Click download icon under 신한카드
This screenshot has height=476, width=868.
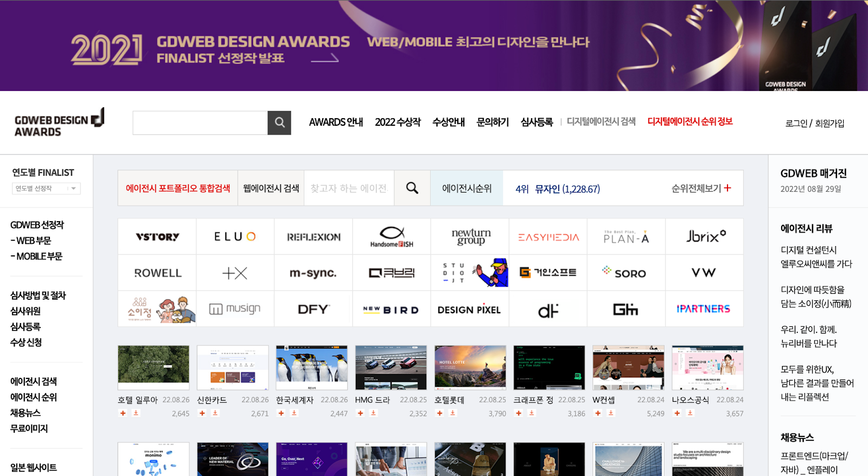tap(215, 413)
